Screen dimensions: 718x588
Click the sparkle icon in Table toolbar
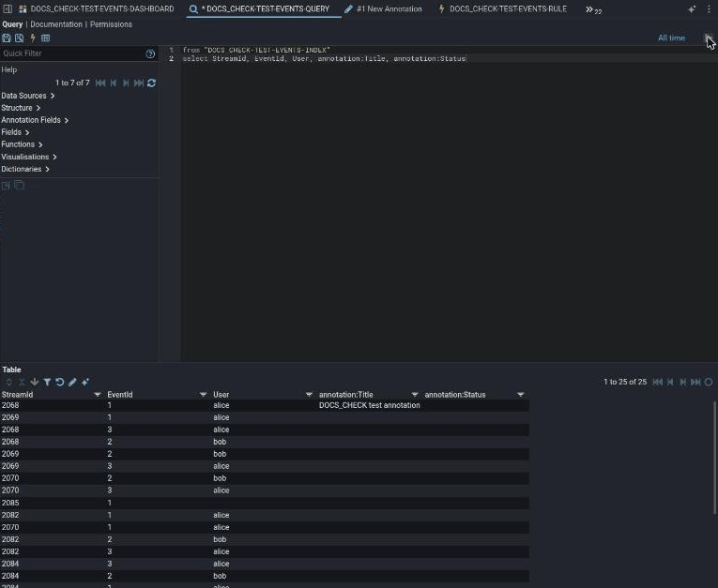tap(85, 382)
